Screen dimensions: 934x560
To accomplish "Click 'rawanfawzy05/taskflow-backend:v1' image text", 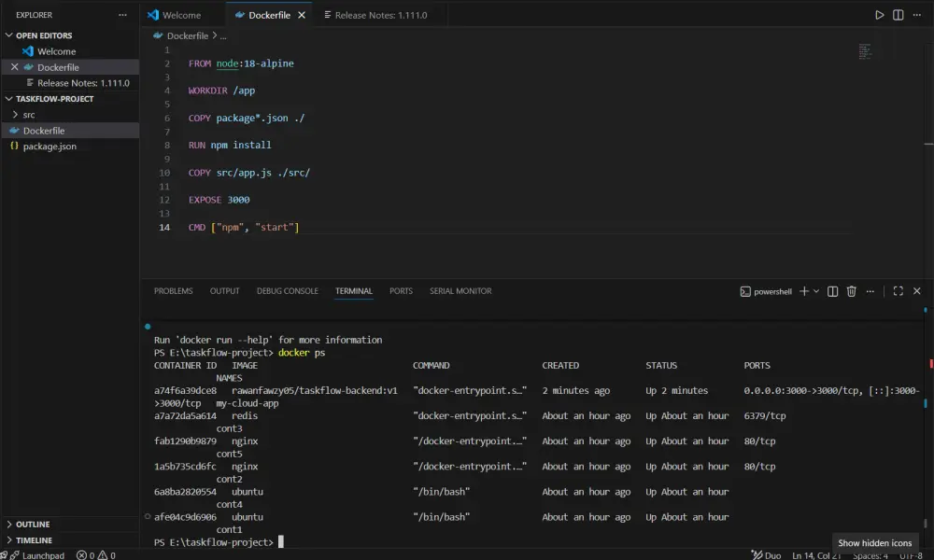I will 315,390.
